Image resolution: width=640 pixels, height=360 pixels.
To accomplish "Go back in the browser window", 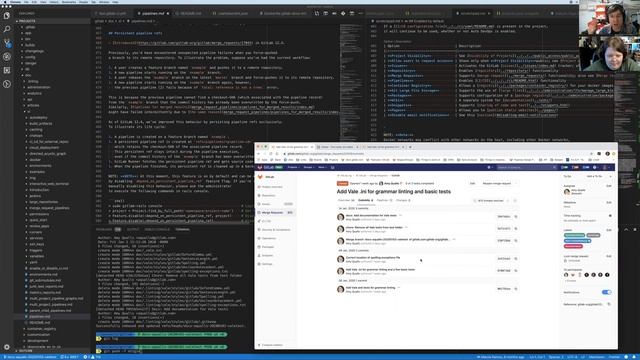I will click(258, 154).
